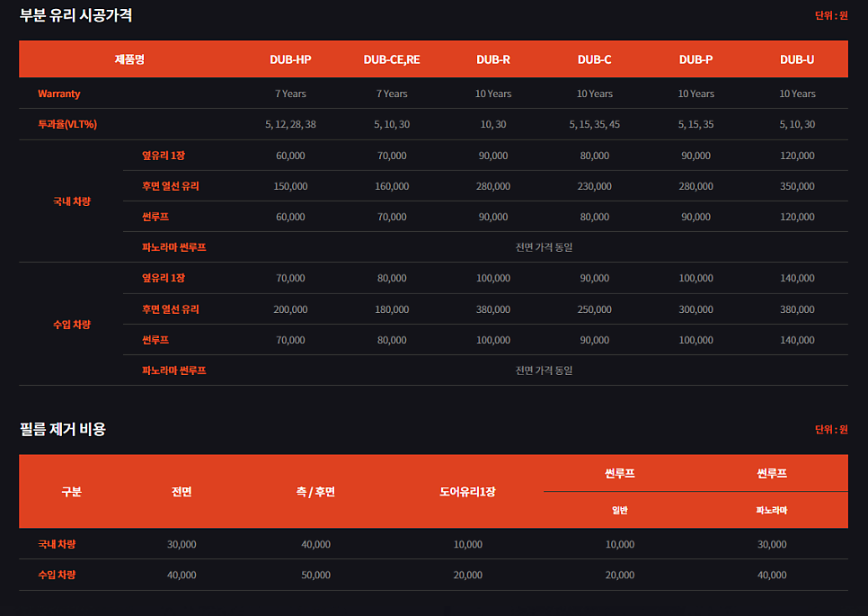Click the '도어유리1장' column header
Image resolution: width=868 pixels, height=616 pixels.
[468, 491]
